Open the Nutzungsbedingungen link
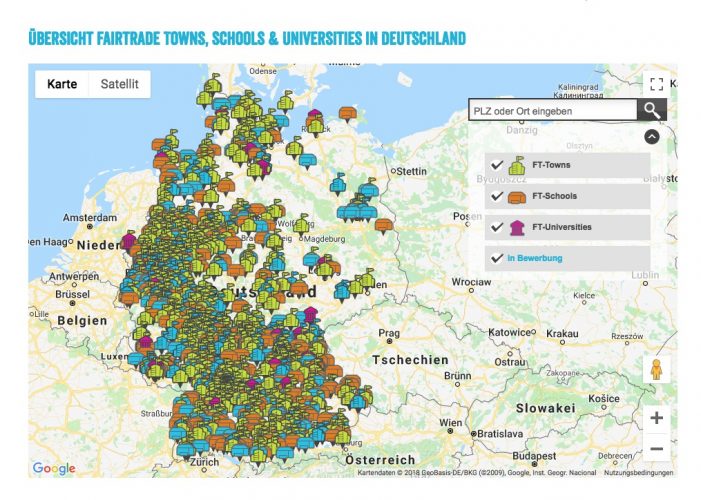 [x=638, y=473]
